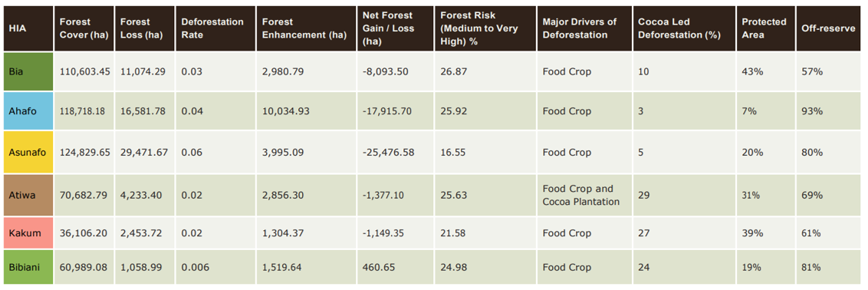Viewport: 868px width, 290px height.
Task: Select the green Bia HIA cell
Action: [28, 71]
